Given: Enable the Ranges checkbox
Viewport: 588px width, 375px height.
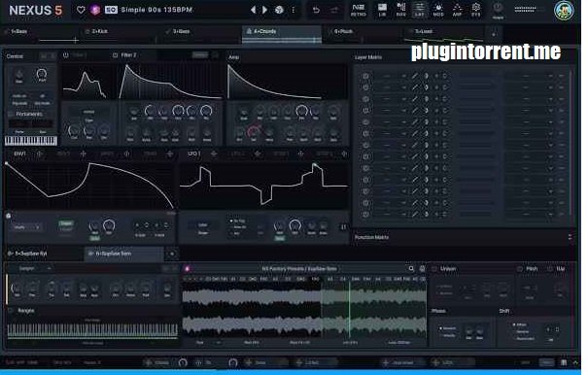Looking at the screenshot, I should click(11, 311).
